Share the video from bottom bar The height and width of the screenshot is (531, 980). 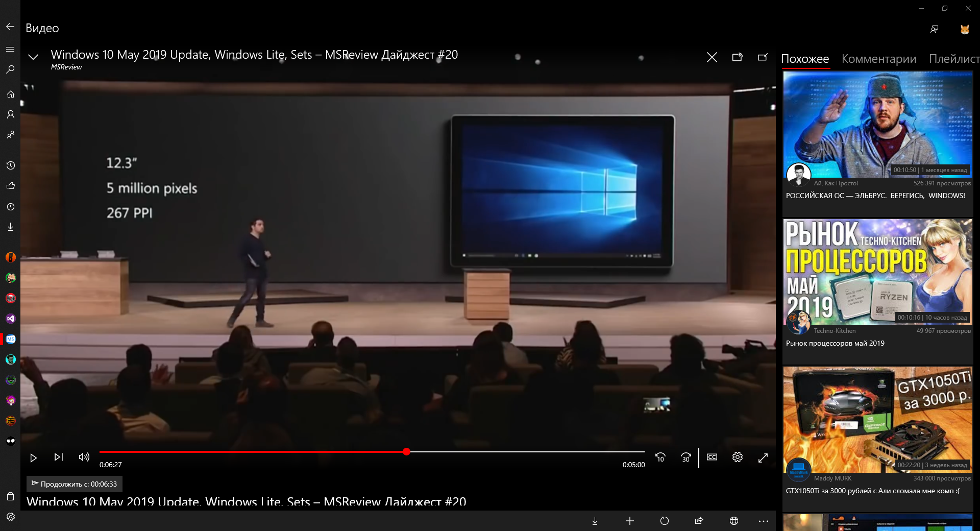tap(699, 521)
